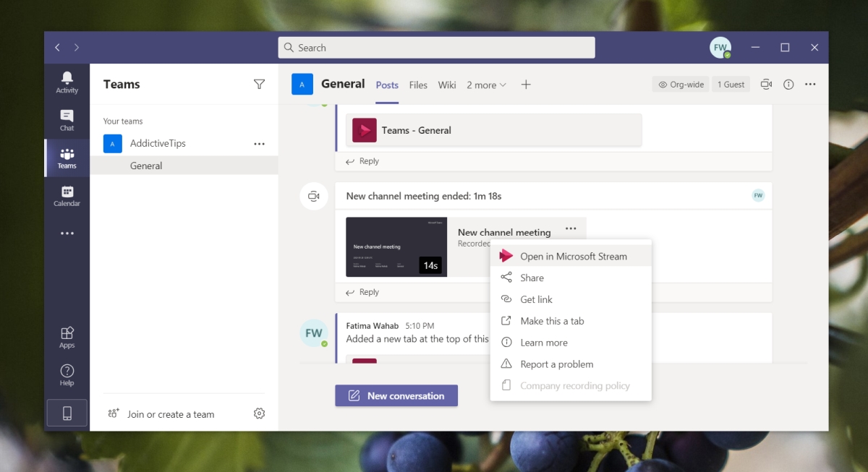Add a new tab with plus icon
Viewport: 868px width, 472px height.
click(x=526, y=85)
